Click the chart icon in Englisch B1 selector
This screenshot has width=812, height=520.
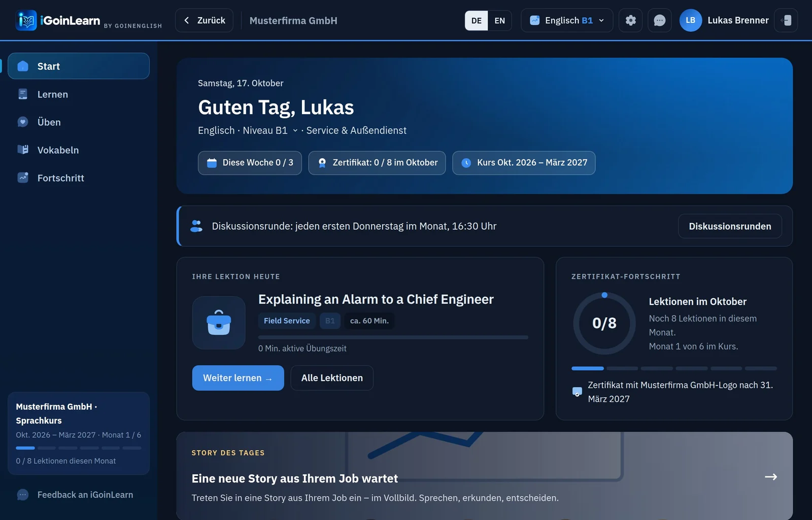pos(534,20)
